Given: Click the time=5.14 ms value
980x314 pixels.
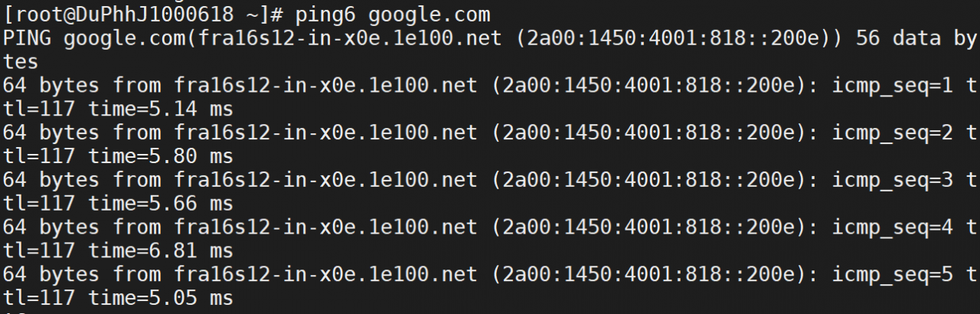Looking at the screenshot, I should [x=161, y=110].
